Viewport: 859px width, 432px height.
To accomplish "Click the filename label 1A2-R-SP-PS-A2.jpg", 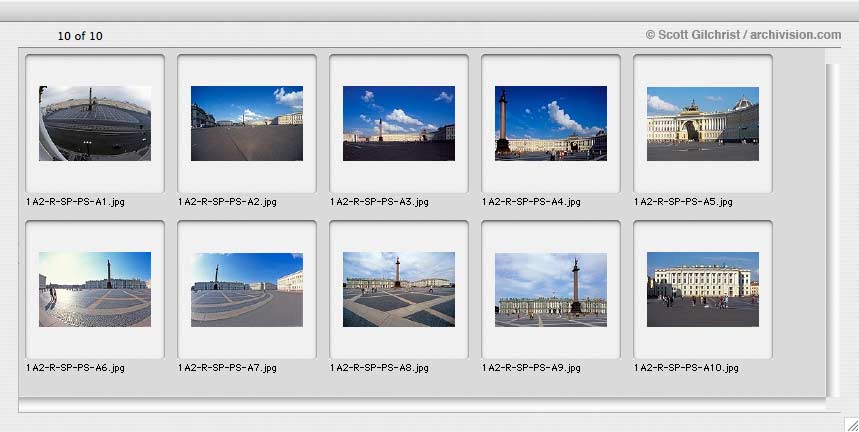I will coord(227,202).
